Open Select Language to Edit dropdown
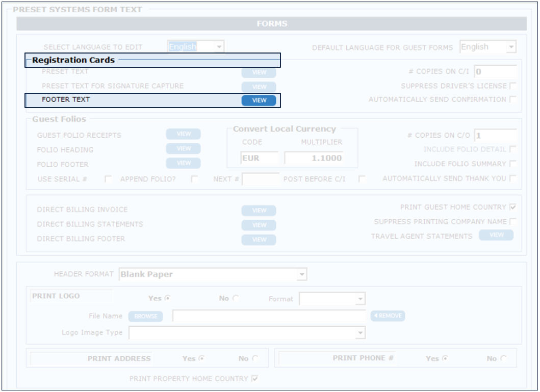 point(196,47)
